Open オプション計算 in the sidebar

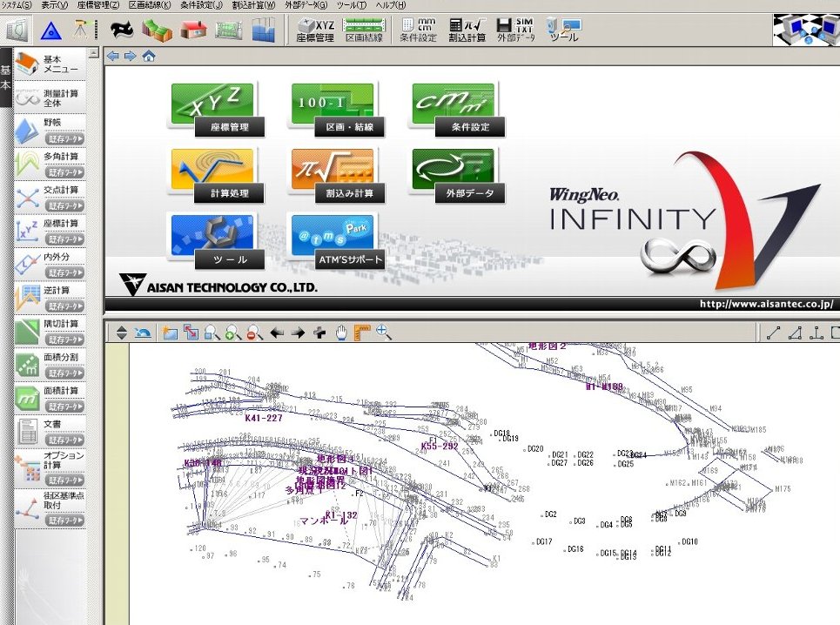pyautogui.click(x=64, y=460)
